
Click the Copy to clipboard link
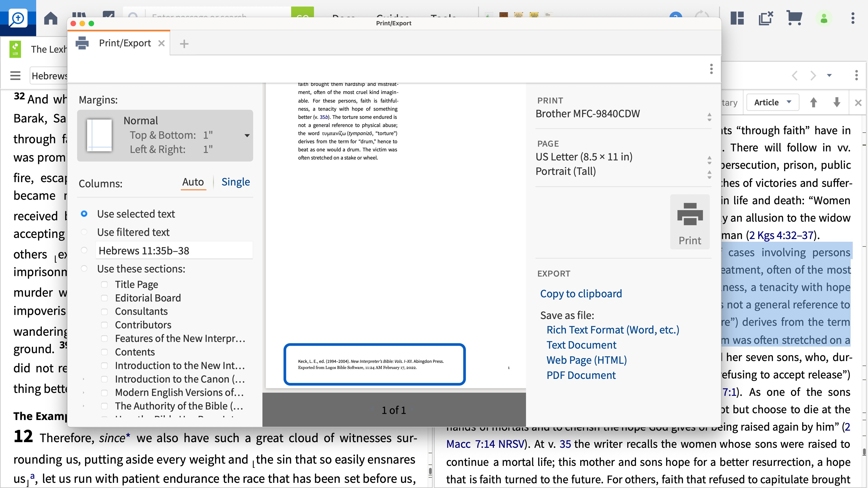click(x=581, y=293)
